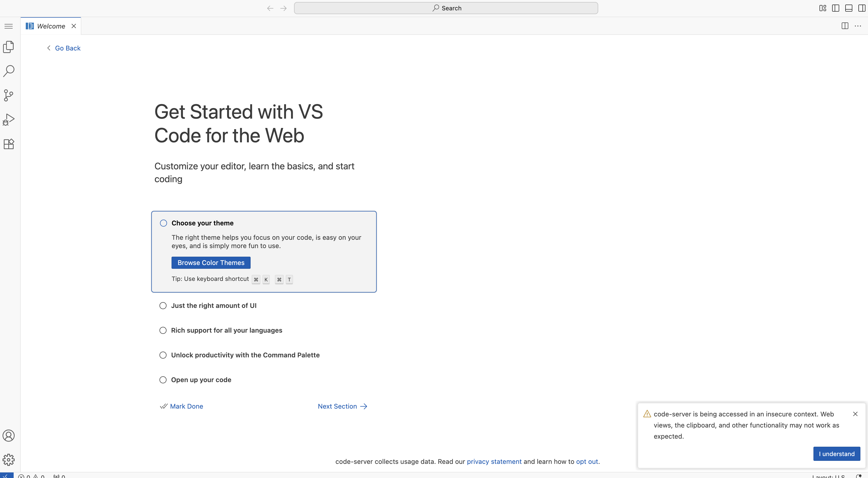Expand Rich support for all your languages step
This screenshot has height=478, width=868.
[227, 330]
